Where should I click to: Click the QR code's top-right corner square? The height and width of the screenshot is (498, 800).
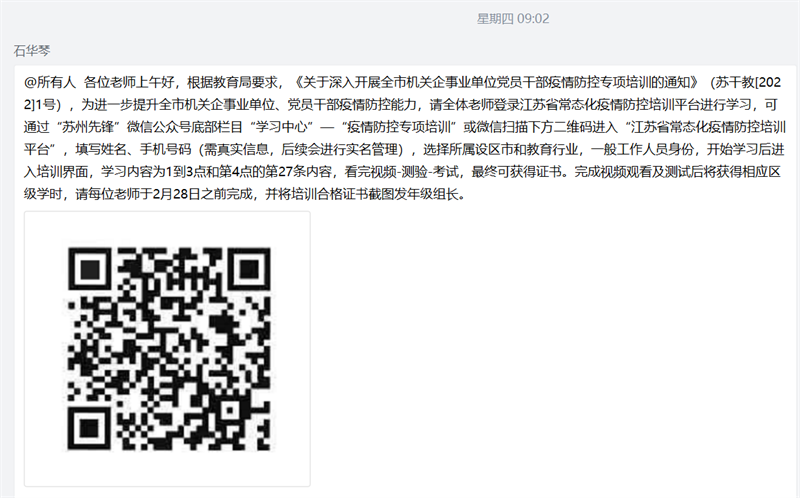248,269
